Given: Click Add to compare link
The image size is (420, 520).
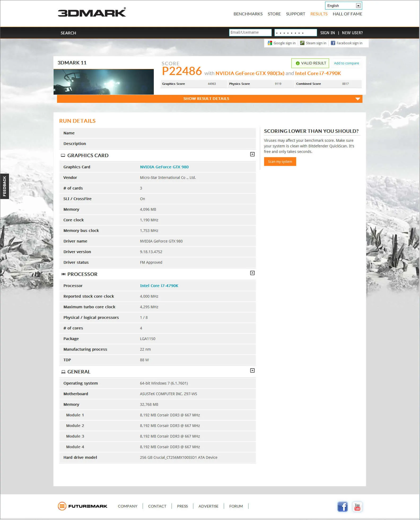Looking at the screenshot, I should tap(346, 63).
